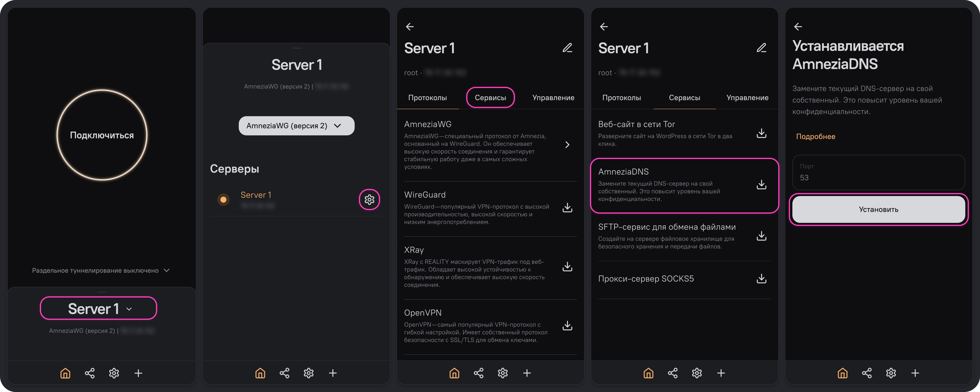
Task: Switch to Протоколы tab on protocols screen
Action: pyautogui.click(x=428, y=98)
